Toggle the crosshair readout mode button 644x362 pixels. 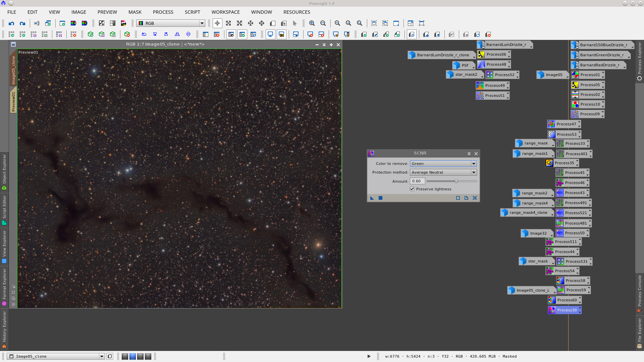(217, 23)
